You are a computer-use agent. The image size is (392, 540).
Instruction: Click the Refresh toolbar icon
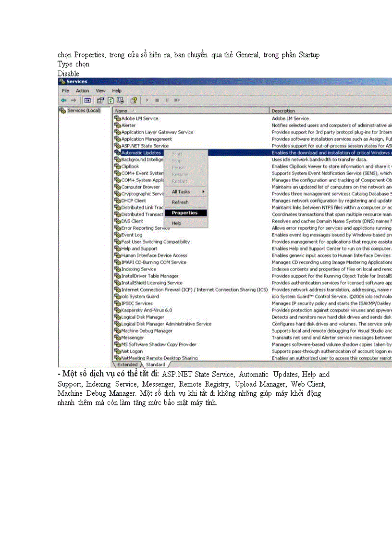tap(110, 100)
